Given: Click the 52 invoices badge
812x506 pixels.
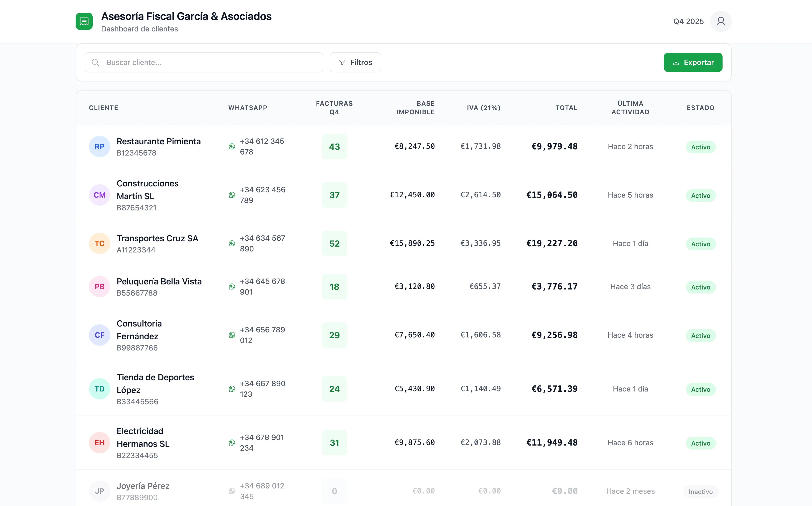Looking at the screenshot, I should pyautogui.click(x=334, y=244).
